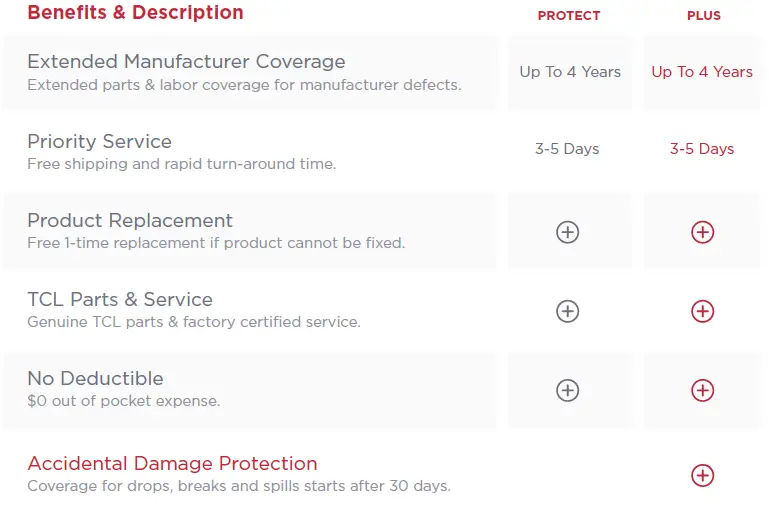Image resolution: width=769 pixels, height=505 pixels.
Task: Click Plus plan icon for Product Replacement
Action: tap(703, 232)
